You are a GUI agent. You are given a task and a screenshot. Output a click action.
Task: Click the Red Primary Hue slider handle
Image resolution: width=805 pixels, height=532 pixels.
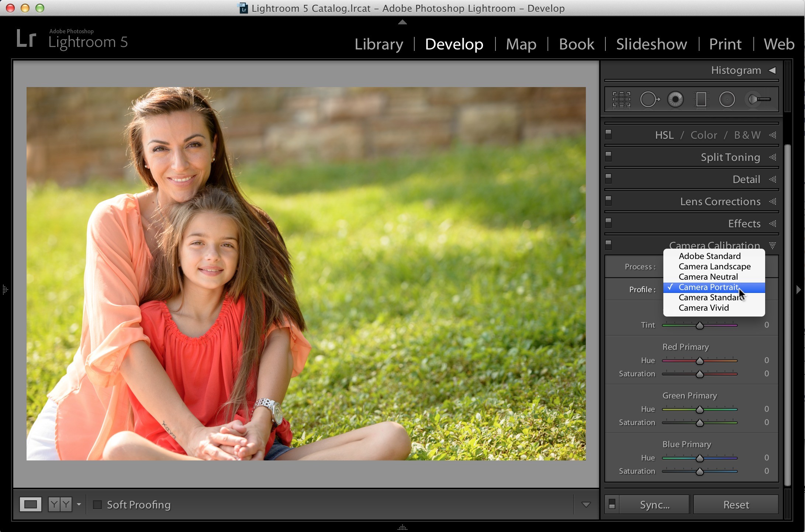pyautogui.click(x=700, y=361)
